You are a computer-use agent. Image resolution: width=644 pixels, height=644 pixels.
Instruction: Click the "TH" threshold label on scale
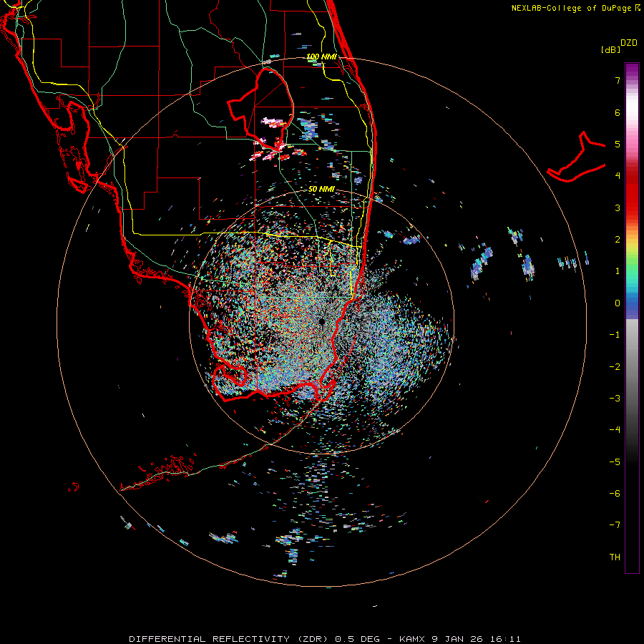click(x=615, y=557)
